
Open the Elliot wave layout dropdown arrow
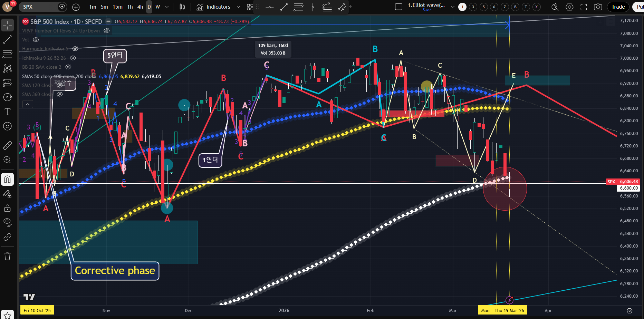pos(453,7)
